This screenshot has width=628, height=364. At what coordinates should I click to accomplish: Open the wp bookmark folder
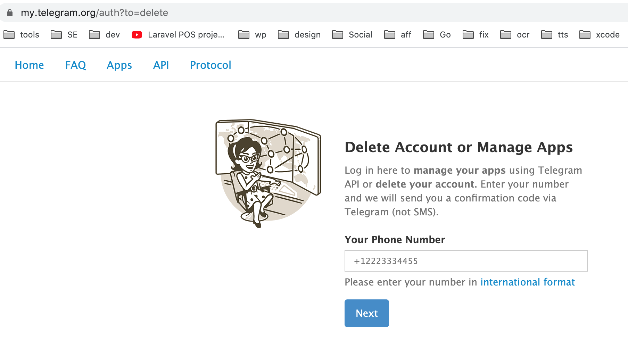[253, 35]
